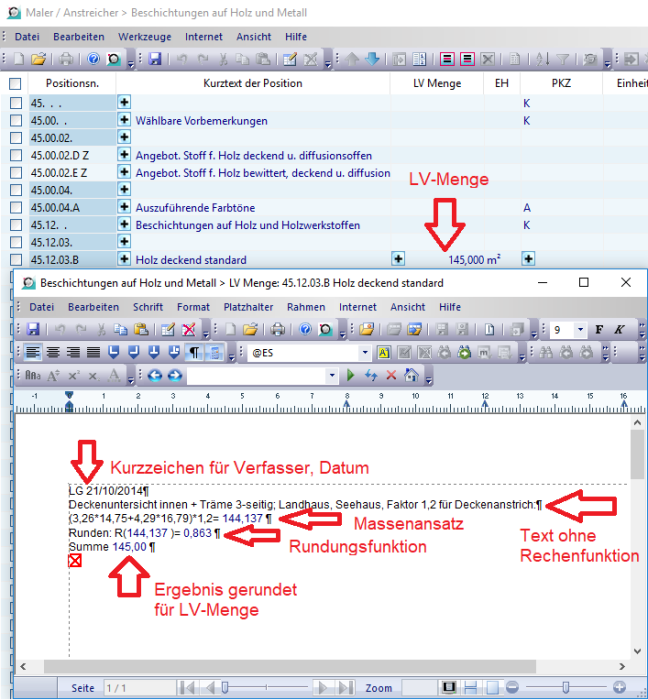The width and height of the screenshot is (648, 700).
Task: Click the save icon in editor toolbar
Action: pyautogui.click(x=33, y=330)
